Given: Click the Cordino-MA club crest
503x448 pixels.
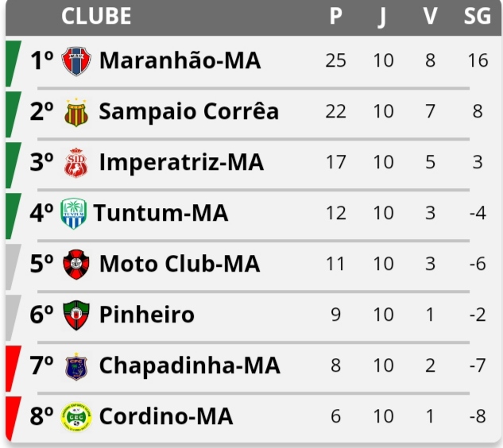Looking at the screenshot, I should [76, 416].
